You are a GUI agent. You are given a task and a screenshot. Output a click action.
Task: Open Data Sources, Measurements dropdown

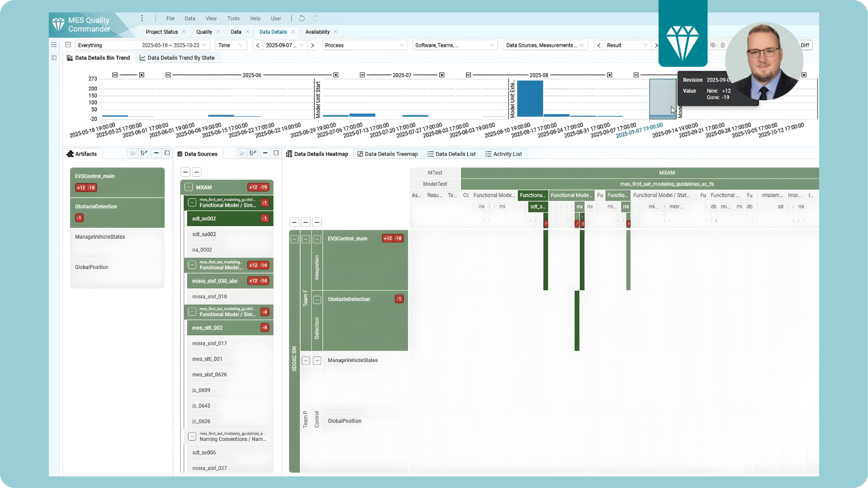(x=545, y=45)
